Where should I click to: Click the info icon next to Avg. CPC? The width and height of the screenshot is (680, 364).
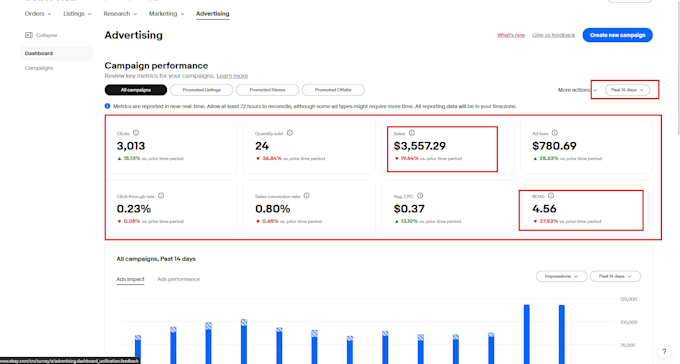(x=420, y=196)
